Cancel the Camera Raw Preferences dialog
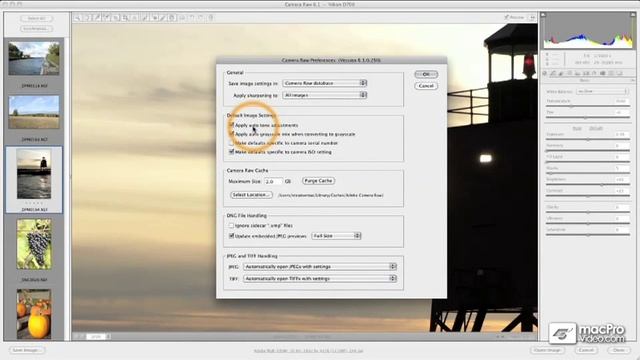The image size is (640, 360). click(426, 86)
